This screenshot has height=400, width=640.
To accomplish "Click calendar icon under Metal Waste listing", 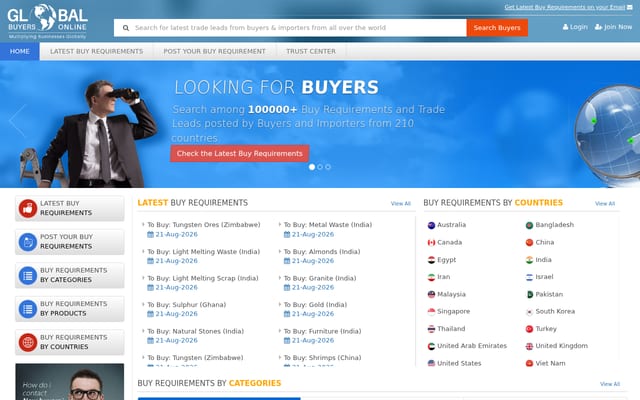I will coord(287,234).
